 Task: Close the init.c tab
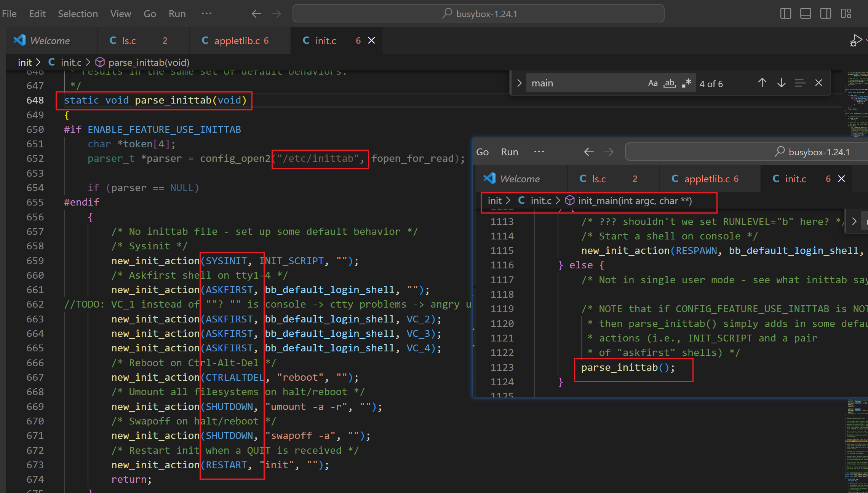point(371,40)
